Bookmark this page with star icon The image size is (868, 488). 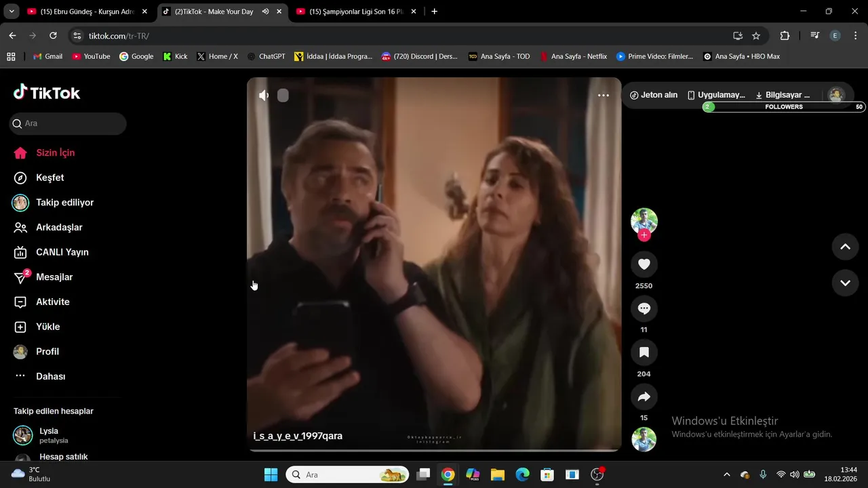[x=756, y=36]
